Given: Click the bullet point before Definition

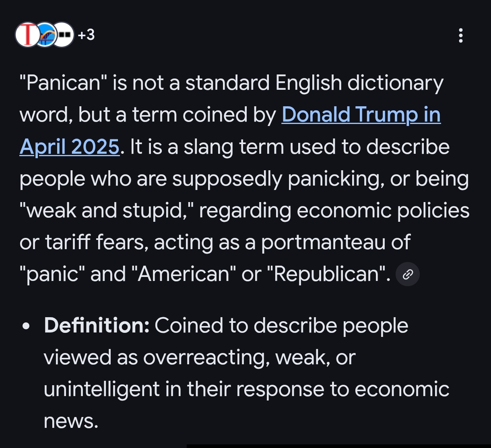Looking at the screenshot, I should coord(27,326).
